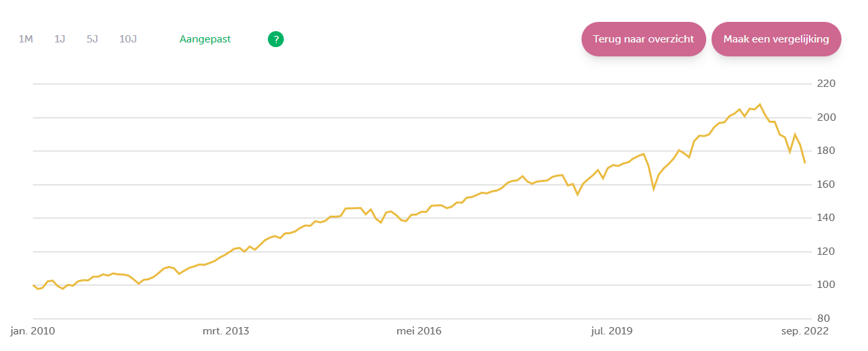Click the jan. 2010 axis label
868x351 pixels.
34,330
